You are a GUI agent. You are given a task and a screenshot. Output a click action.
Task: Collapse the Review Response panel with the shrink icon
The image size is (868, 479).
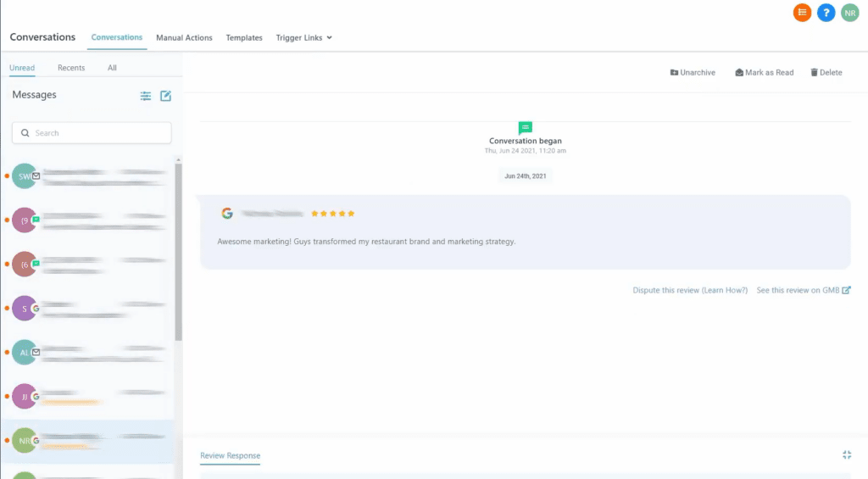click(847, 454)
